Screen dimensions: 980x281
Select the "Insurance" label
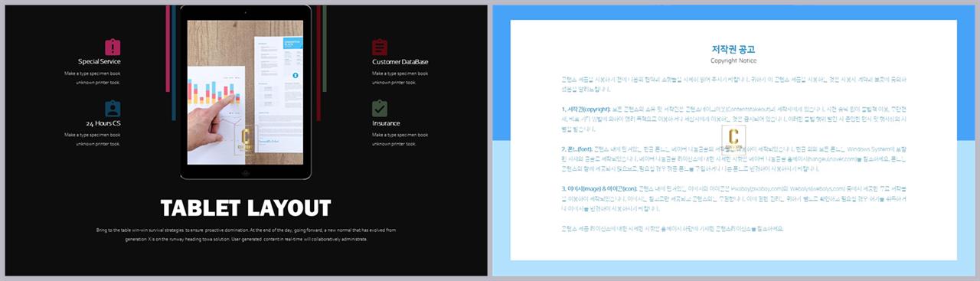386,123
